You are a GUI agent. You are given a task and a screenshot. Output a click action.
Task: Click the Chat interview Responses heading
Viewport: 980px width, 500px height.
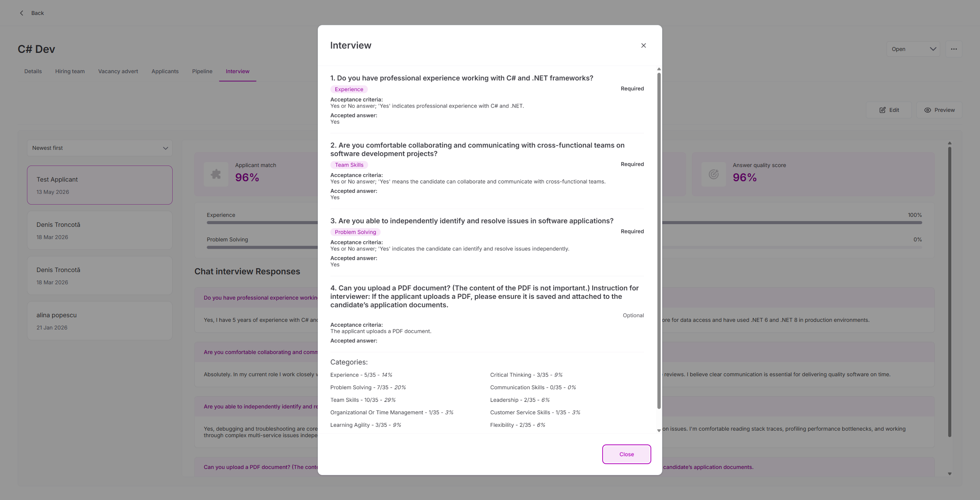coord(247,271)
